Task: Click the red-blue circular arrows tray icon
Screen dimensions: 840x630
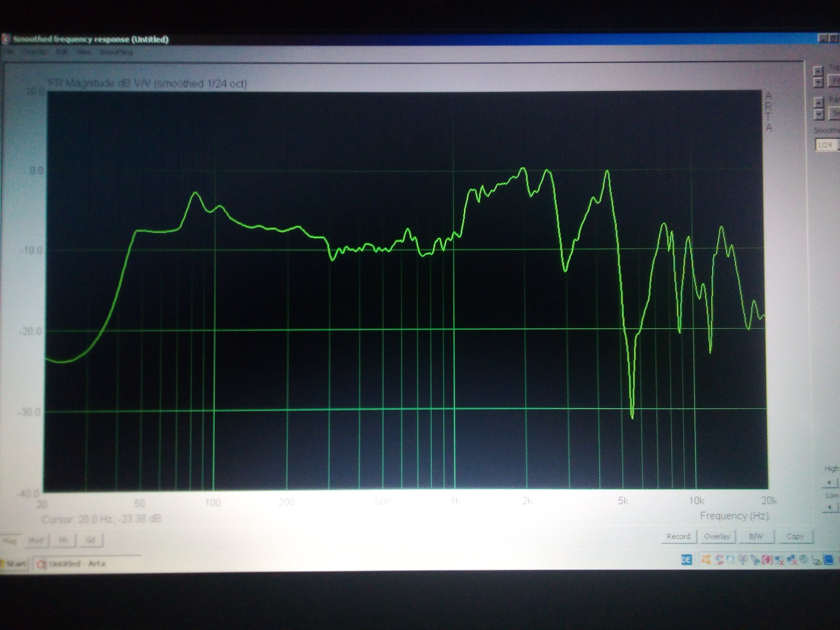Action: (x=719, y=559)
